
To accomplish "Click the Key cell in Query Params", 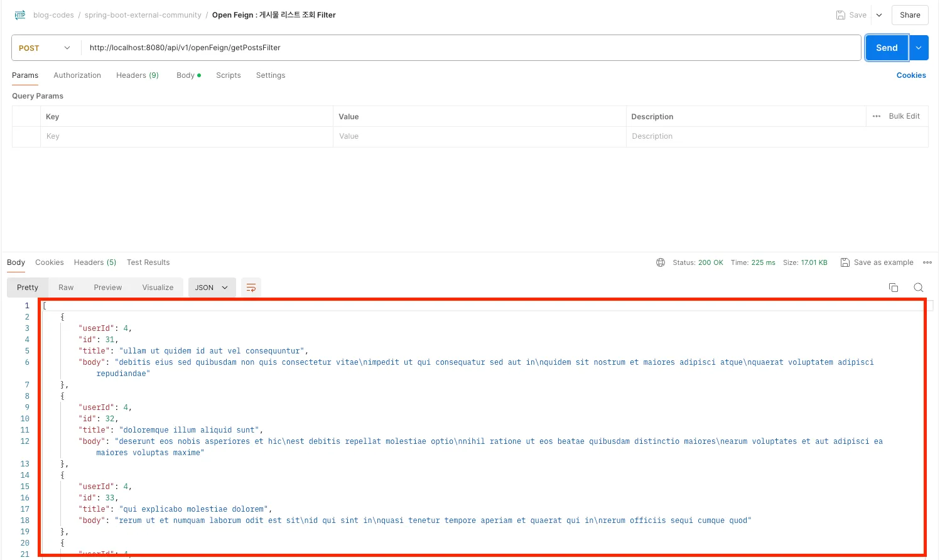I will coord(186,136).
